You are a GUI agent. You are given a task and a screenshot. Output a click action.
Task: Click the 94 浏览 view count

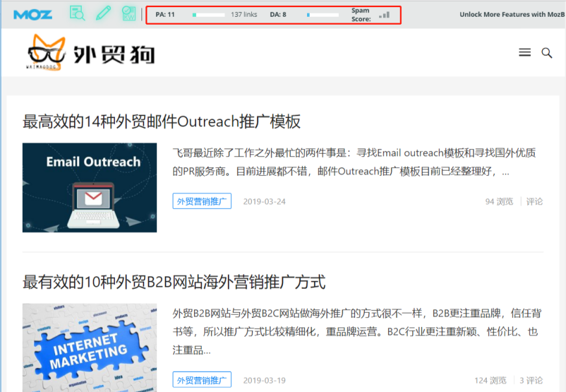[x=499, y=201]
